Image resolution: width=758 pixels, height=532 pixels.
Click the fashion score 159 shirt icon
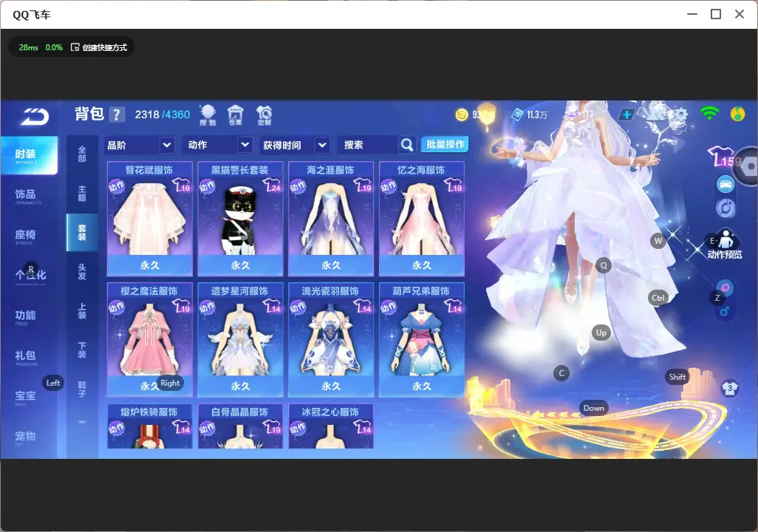724,157
